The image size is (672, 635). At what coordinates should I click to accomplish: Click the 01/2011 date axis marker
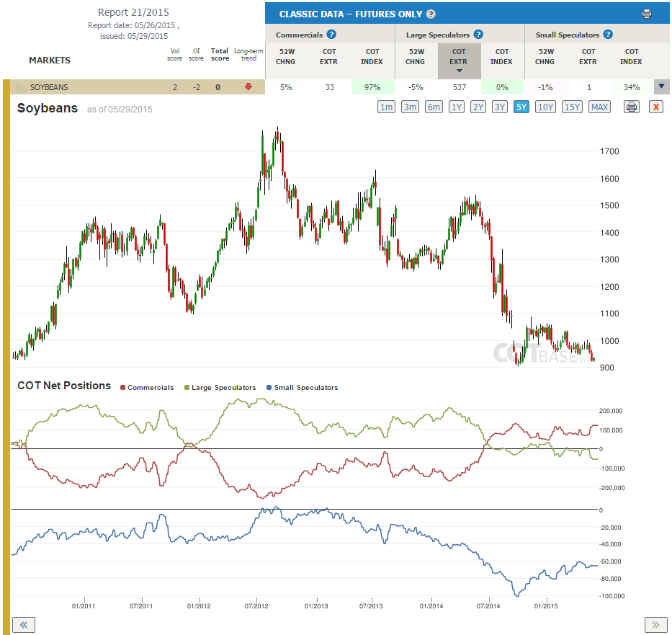coord(83,606)
